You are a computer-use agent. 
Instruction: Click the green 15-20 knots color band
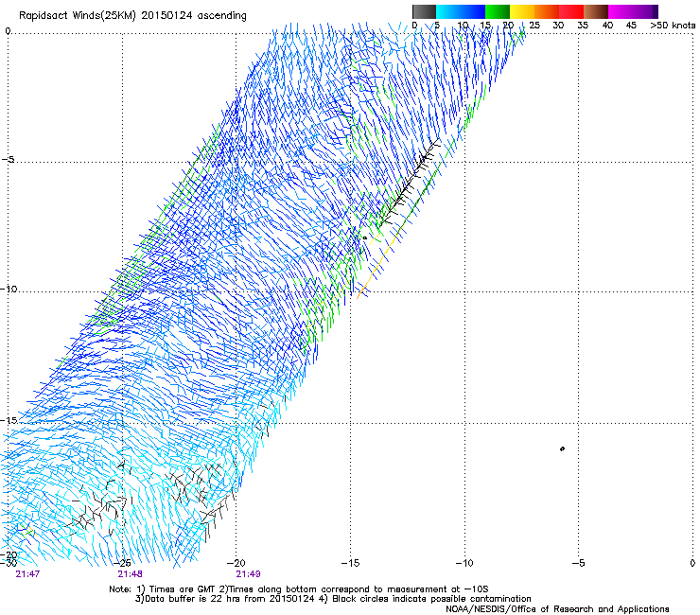coord(498,11)
